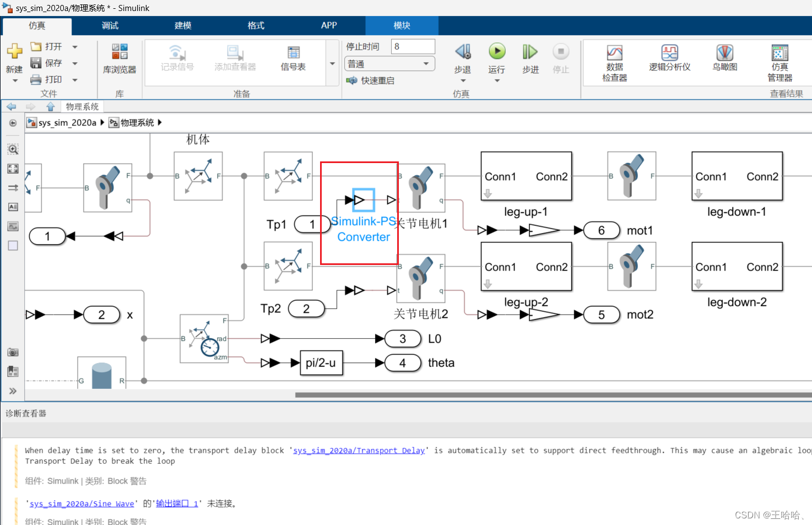
Task: Print the model with 打印
Action: [46, 79]
